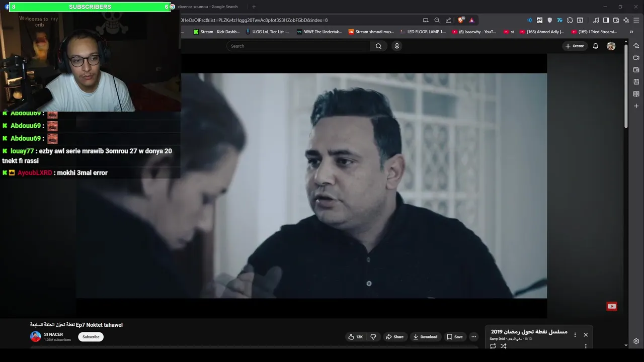Viewport: 644px width, 362px height.
Task: Click the install/cast screen icon in address bar
Action: pyautogui.click(x=426, y=20)
